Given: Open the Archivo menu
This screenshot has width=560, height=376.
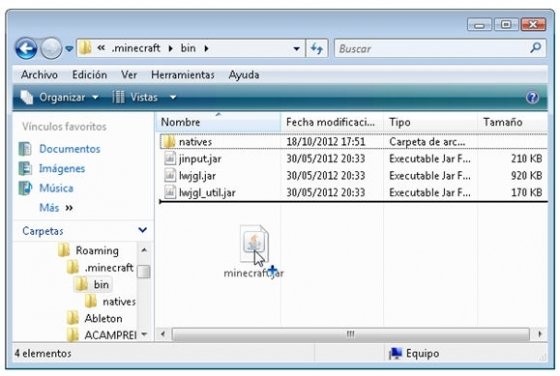Looking at the screenshot, I should point(39,75).
